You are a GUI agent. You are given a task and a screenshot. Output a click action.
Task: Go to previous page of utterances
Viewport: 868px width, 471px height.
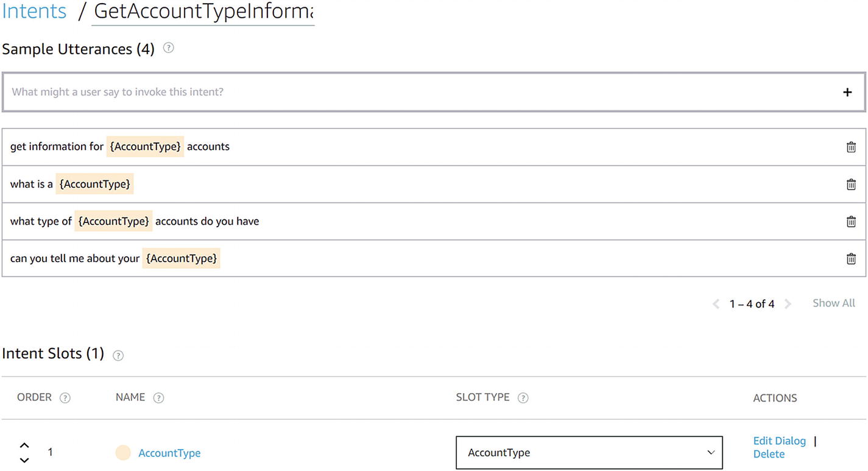716,303
